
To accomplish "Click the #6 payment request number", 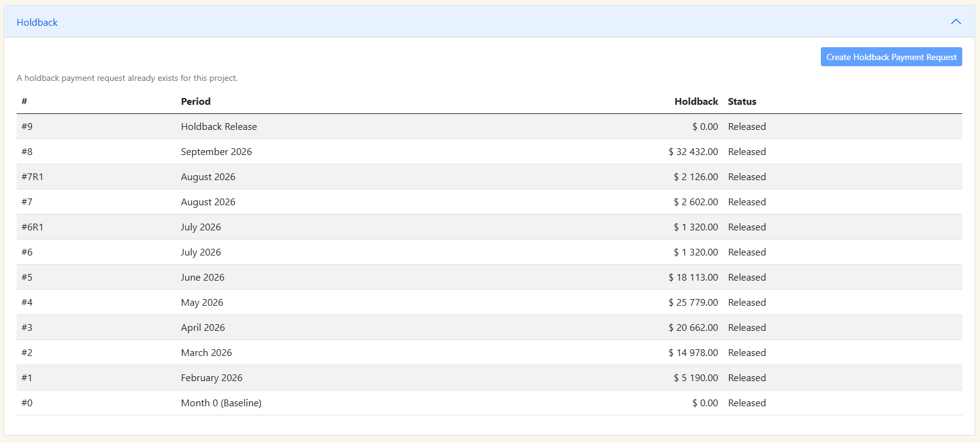I will coord(27,252).
